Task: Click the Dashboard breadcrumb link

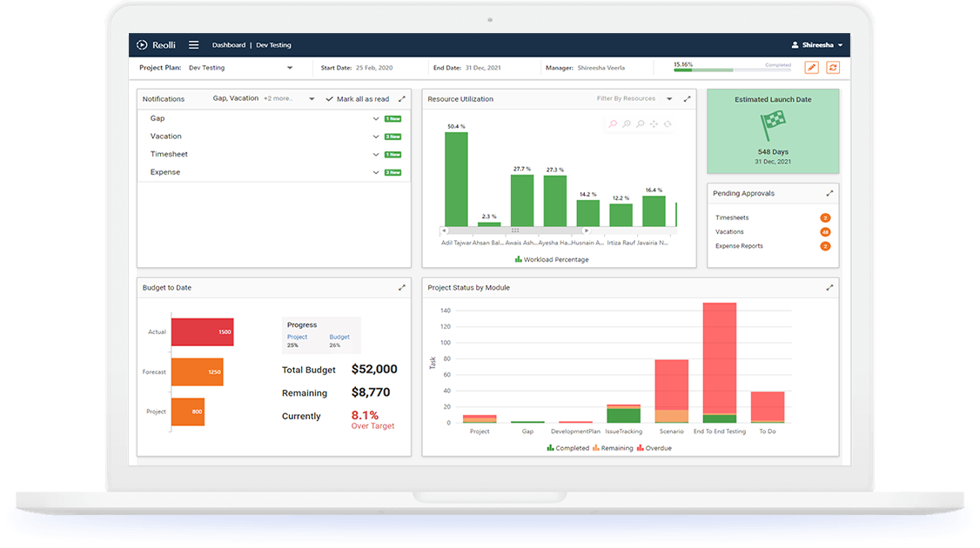Action: click(x=229, y=45)
